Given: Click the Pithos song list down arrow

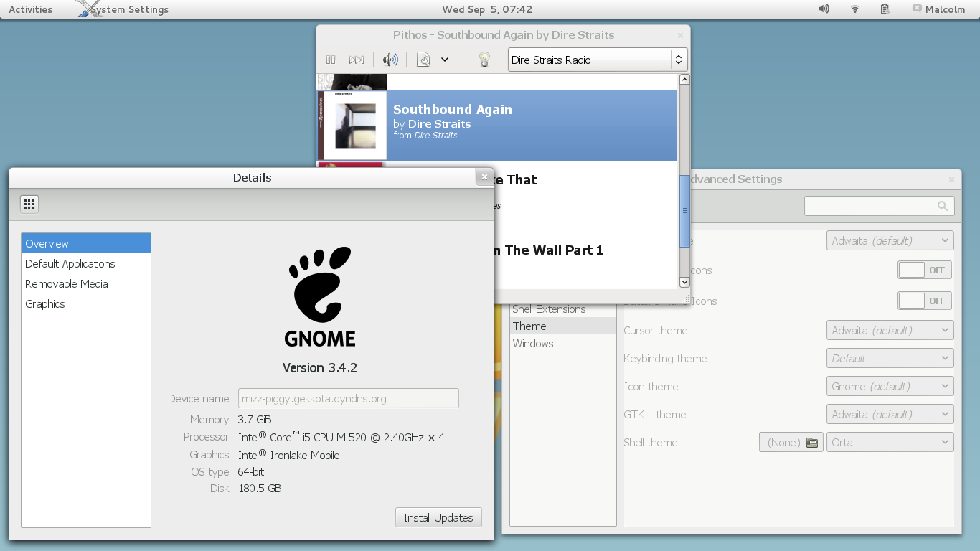Looking at the screenshot, I should click(684, 283).
